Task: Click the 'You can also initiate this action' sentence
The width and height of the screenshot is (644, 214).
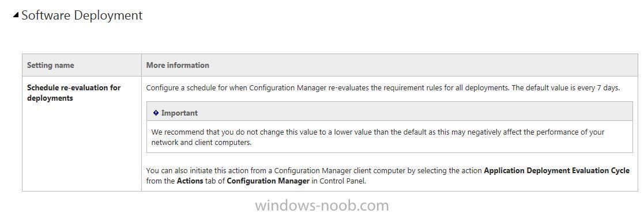Action: (x=387, y=175)
